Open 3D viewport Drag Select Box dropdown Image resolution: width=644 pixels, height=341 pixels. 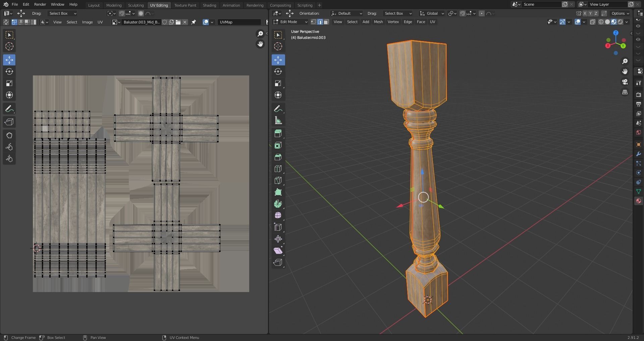(x=397, y=13)
